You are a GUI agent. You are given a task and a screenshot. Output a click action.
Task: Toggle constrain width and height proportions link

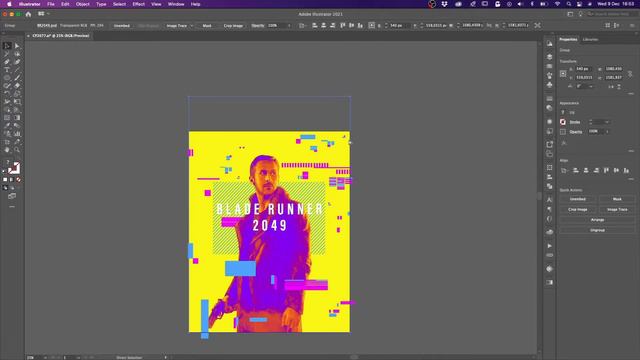point(630,73)
